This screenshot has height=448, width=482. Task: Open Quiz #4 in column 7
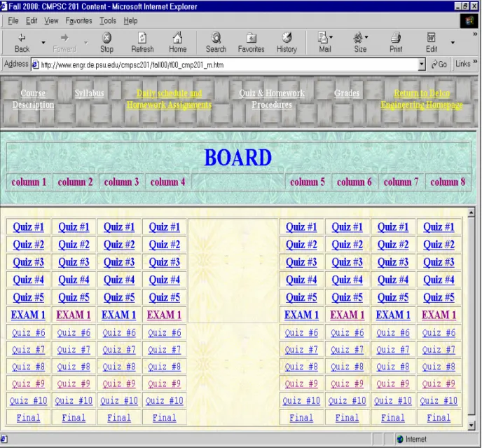coord(393,280)
